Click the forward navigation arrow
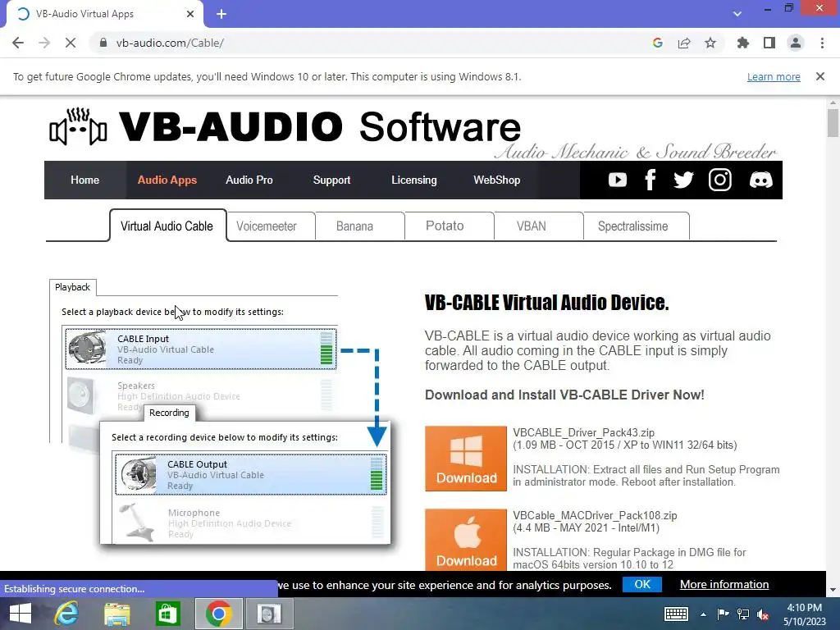Screen dimensions: 840x630 tap(44, 43)
